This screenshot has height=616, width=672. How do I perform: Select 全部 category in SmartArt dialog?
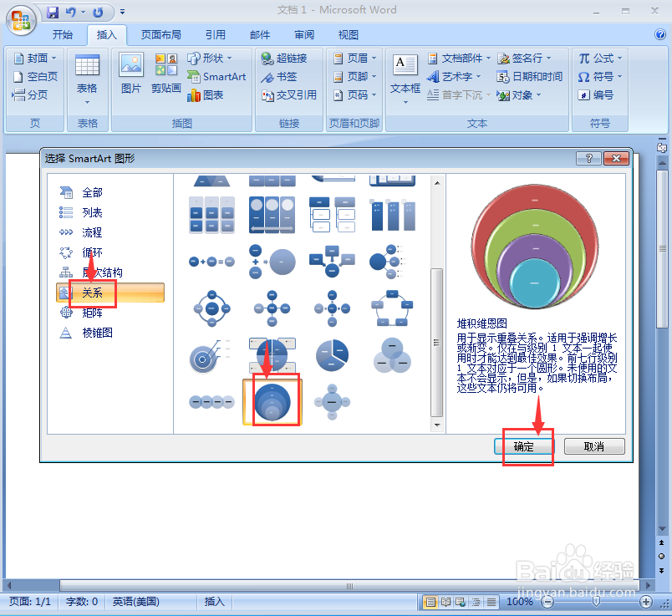pyautogui.click(x=92, y=192)
